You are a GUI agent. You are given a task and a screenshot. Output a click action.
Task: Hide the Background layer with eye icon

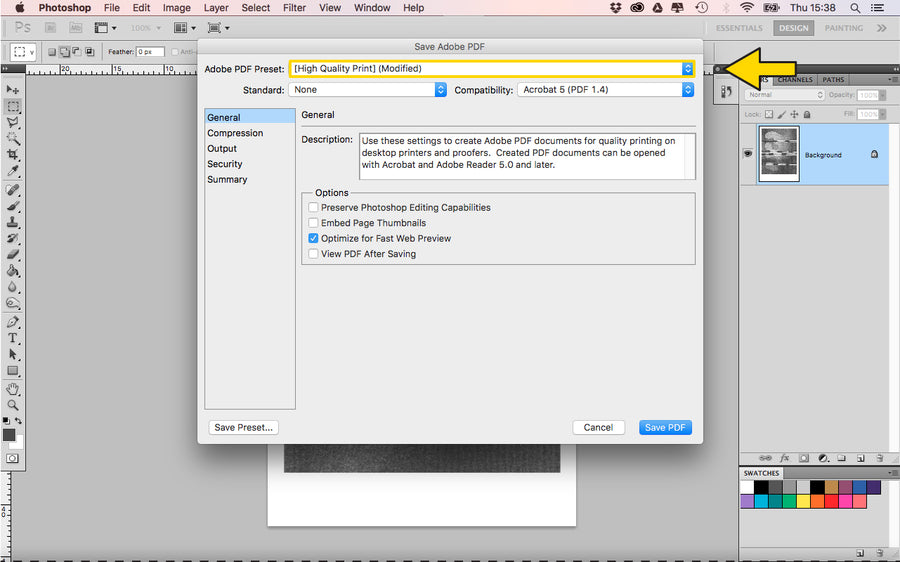click(747, 154)
